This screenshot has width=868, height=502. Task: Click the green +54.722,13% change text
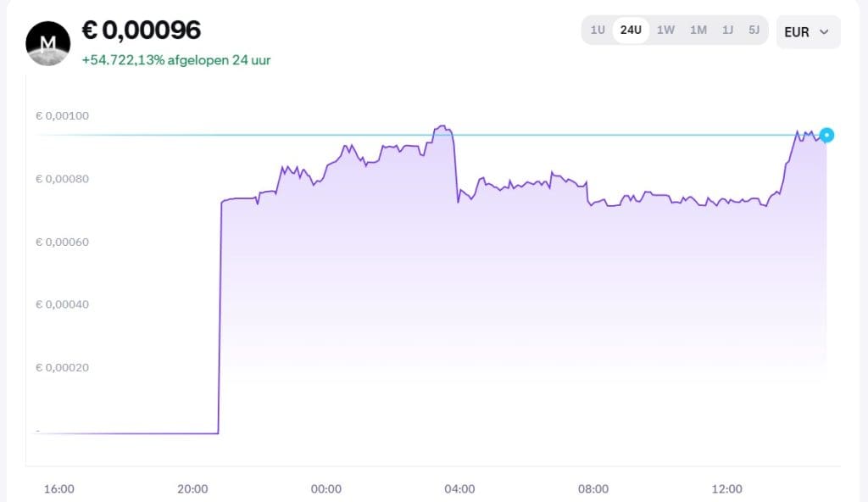click(x=176, y=60)
